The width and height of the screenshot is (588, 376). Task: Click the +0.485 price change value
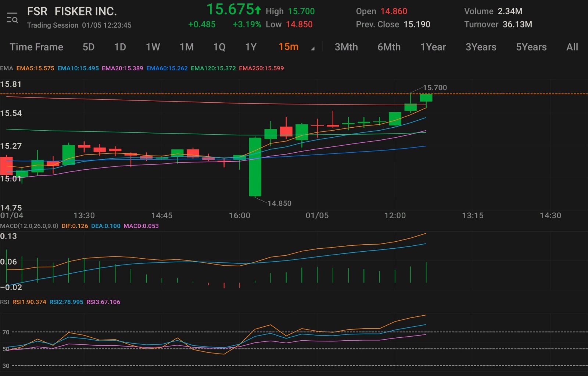point(202,25)
